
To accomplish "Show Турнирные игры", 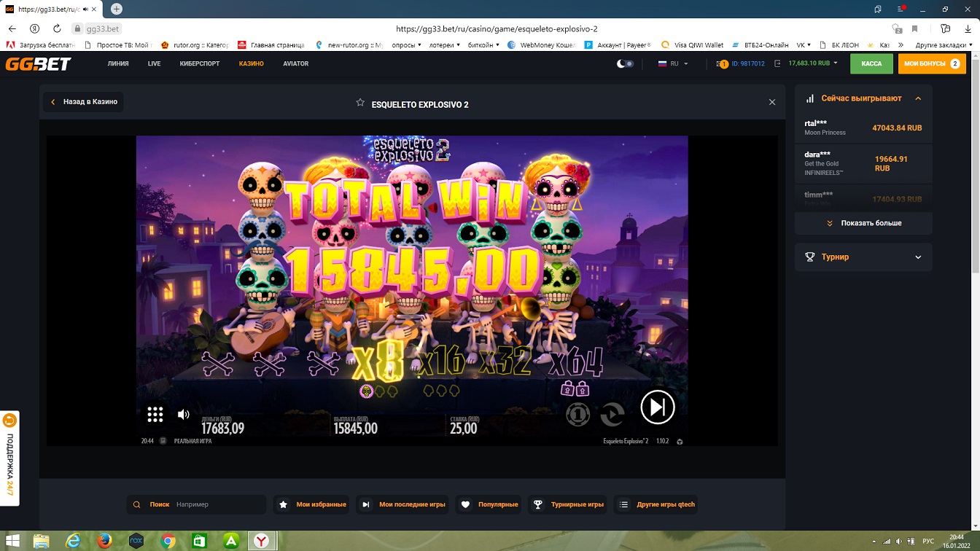I will [568, 504].
